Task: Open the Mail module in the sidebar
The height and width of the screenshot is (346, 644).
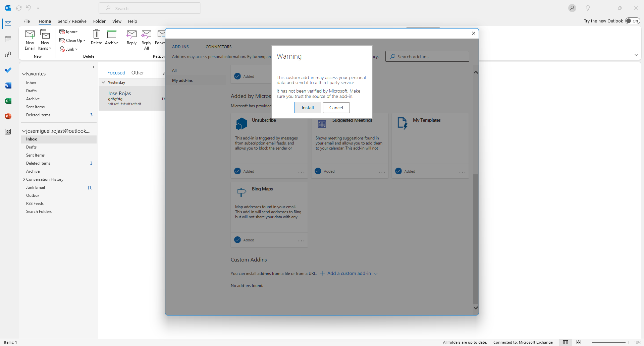Action: [8, 24]
